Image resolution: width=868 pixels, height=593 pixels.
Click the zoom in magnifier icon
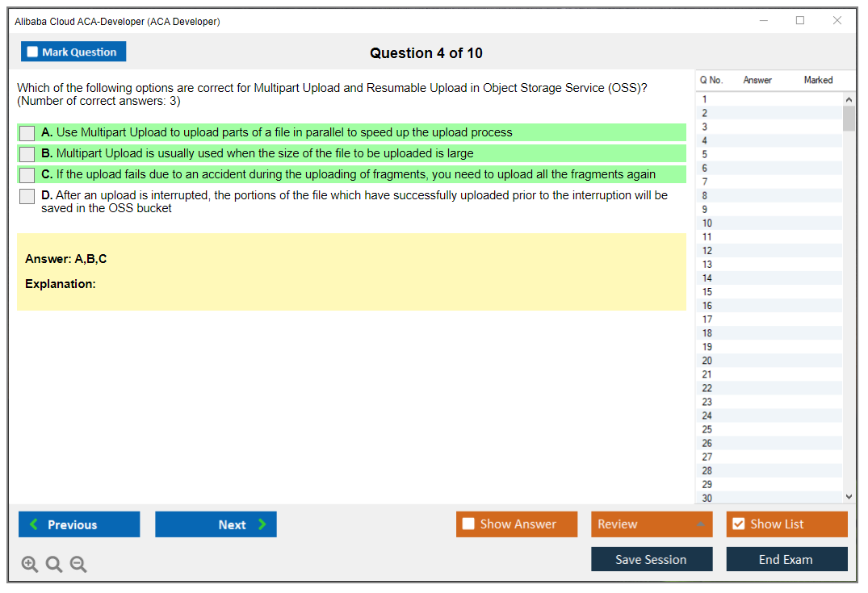pyautogui.click(x=30, y=564)
